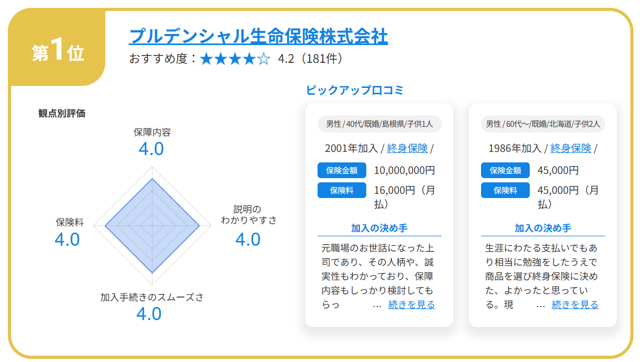
Task: Click the star rating icons
Action: click(x=235, y=59)
